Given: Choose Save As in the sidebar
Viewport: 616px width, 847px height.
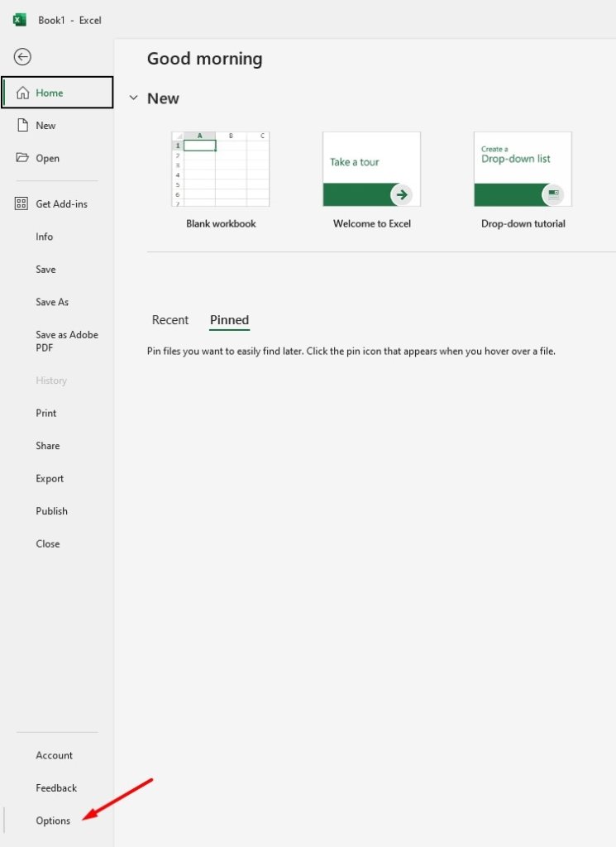Looking at the screenshot, I should (x=52, y=302).
